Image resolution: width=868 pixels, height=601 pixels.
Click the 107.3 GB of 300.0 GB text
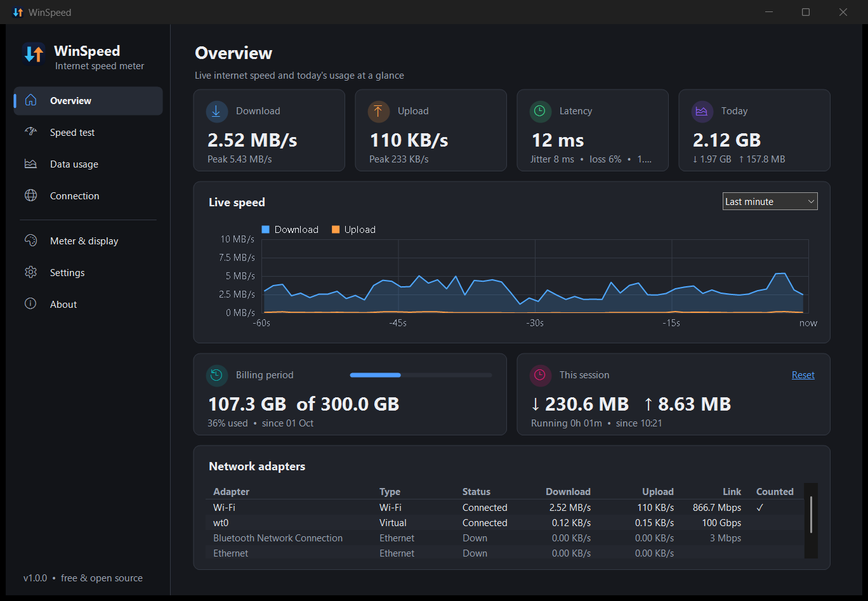click(304, 404)
